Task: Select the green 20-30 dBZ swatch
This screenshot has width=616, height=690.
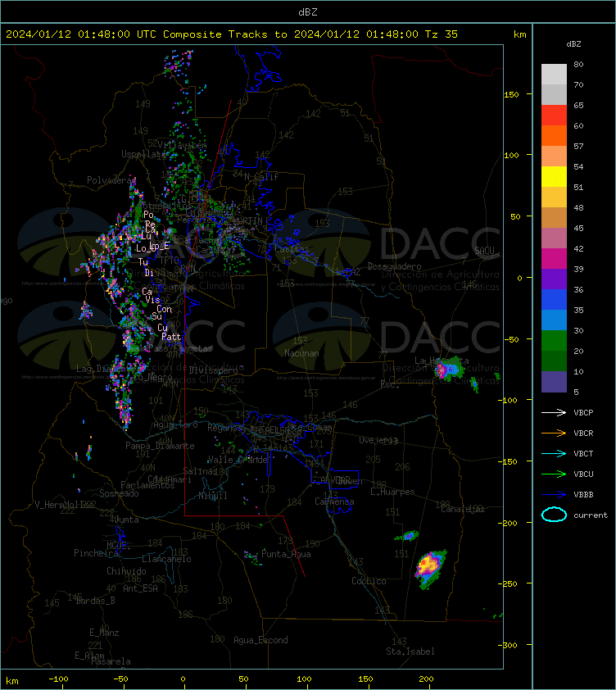Action: click(x=554, y=341)
